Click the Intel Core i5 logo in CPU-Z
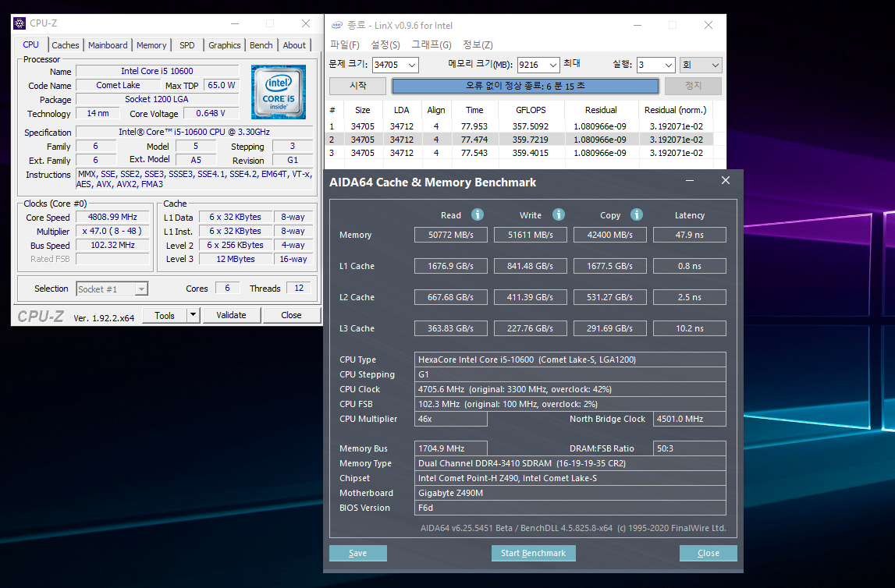 pyautogui.click(x=279, y=92)
